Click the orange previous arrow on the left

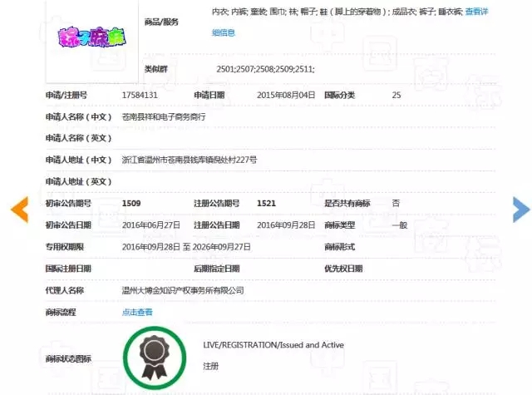(x=18, y=210)
